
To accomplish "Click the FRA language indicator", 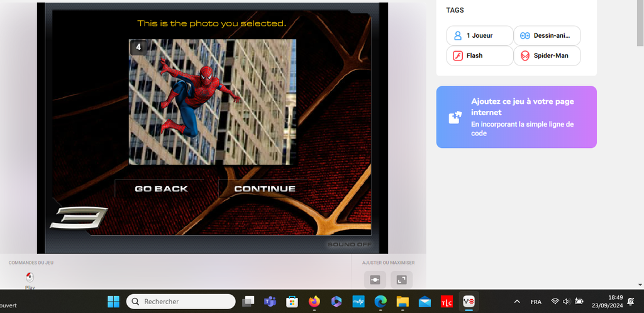I will [x=536, y=302].
